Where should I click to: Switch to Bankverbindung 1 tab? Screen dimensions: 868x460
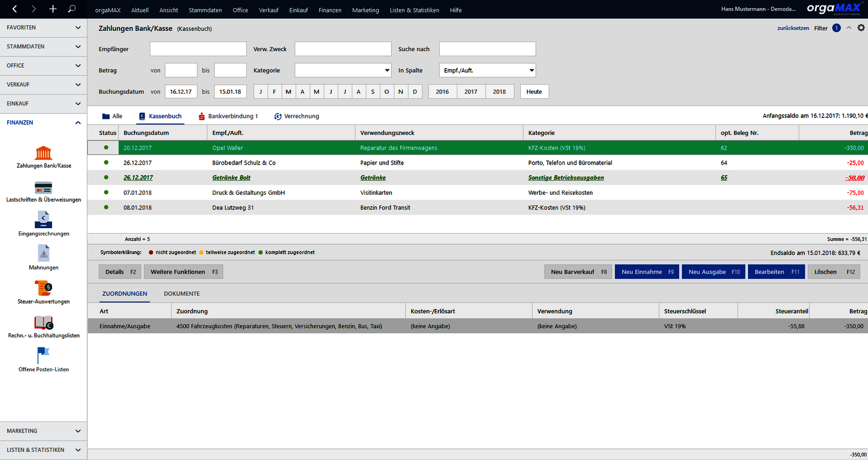[x=228, y=116]
